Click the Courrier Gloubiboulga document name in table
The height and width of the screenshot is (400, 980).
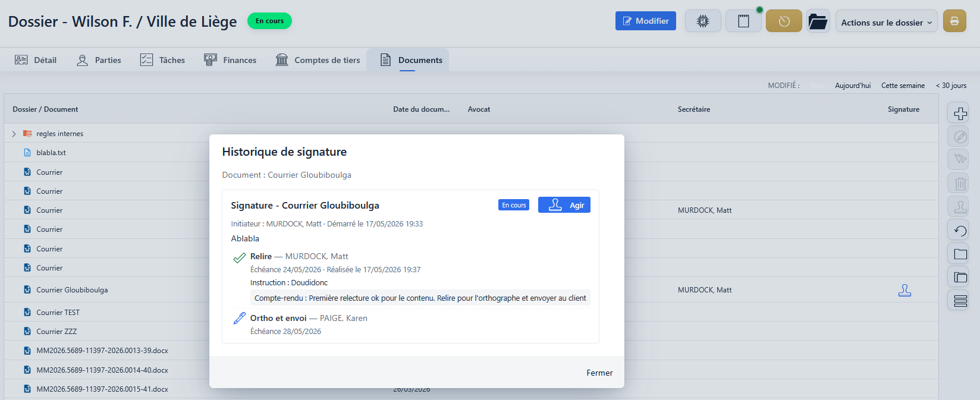(72, 290)
